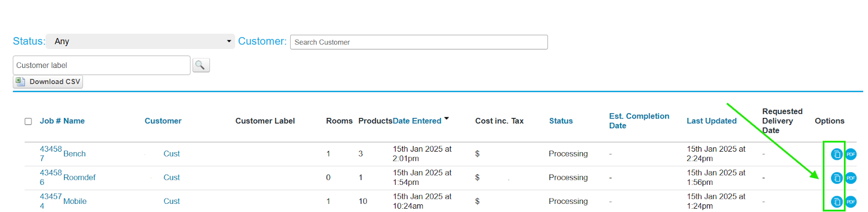Select last updated 15th Jan 2025 at 1:56pm
The width and height of the screenshot is (868, 212).
(x=716, y=177)
